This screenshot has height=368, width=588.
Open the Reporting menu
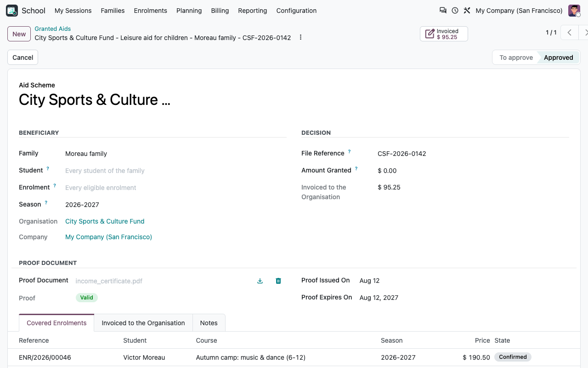pos(253,11)
